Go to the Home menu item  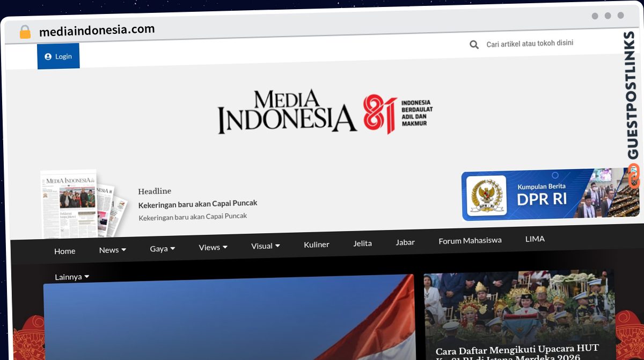[64, 251]
